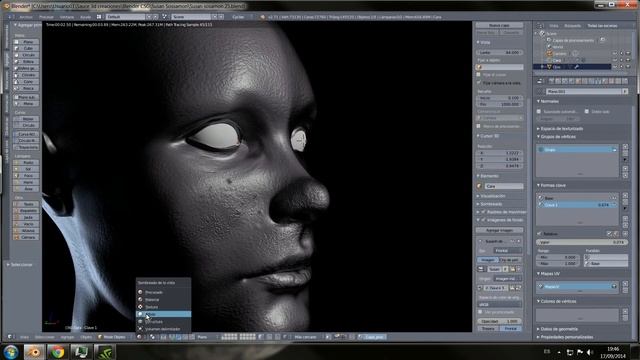This screenshot has height=360, width=640.
Task: Add a Foco spot lamp
Action: tap(27, 176)
